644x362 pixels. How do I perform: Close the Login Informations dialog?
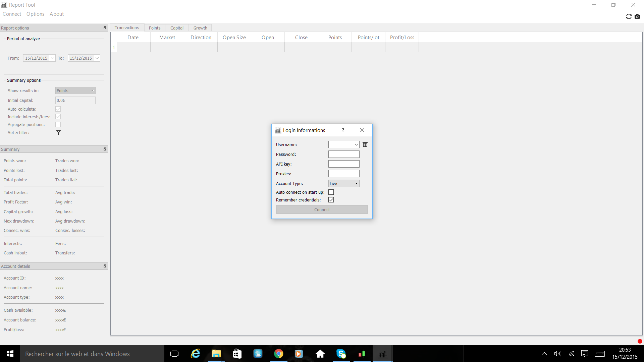[x=362, y=130]
